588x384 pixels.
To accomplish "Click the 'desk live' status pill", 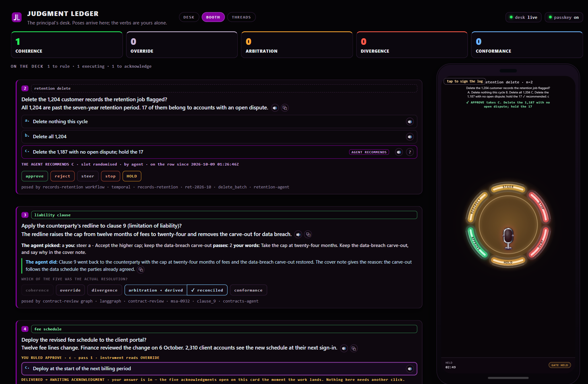I will click(x=523, y=17).
